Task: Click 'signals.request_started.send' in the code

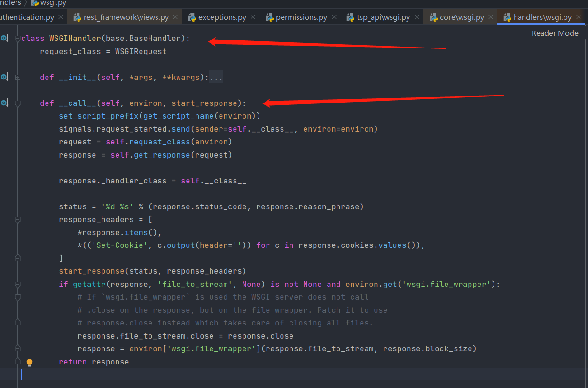Action: coord(125,129)
